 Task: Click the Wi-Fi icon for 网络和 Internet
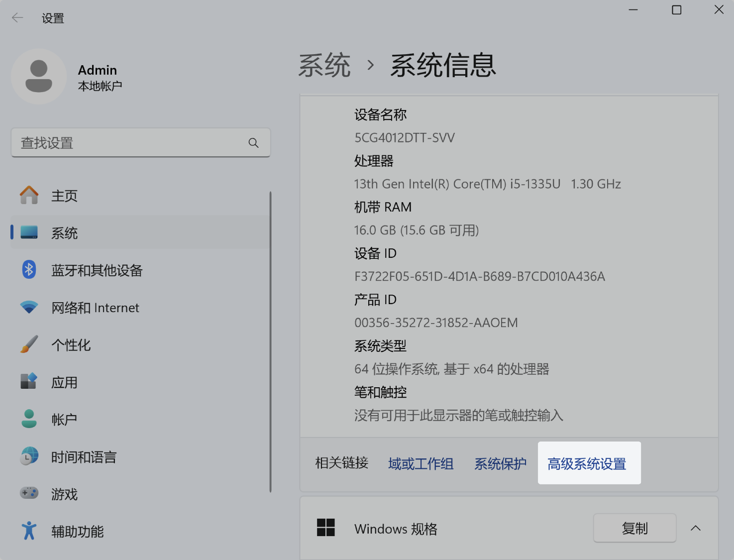click(29, 307)
